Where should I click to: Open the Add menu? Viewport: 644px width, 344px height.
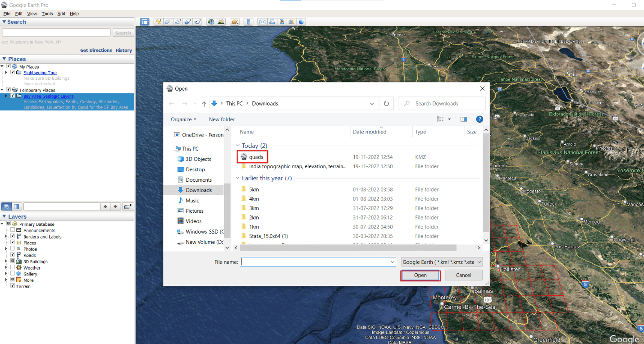coord(61,14)
